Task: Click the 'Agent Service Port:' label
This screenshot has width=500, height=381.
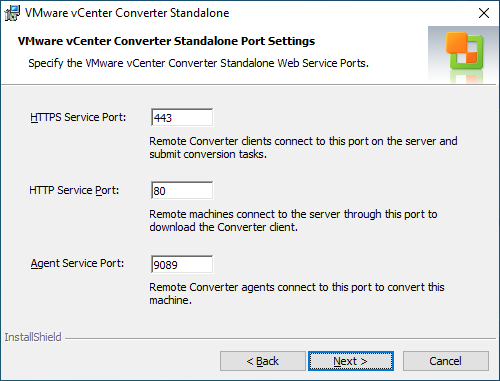Action: click(77, 264)
